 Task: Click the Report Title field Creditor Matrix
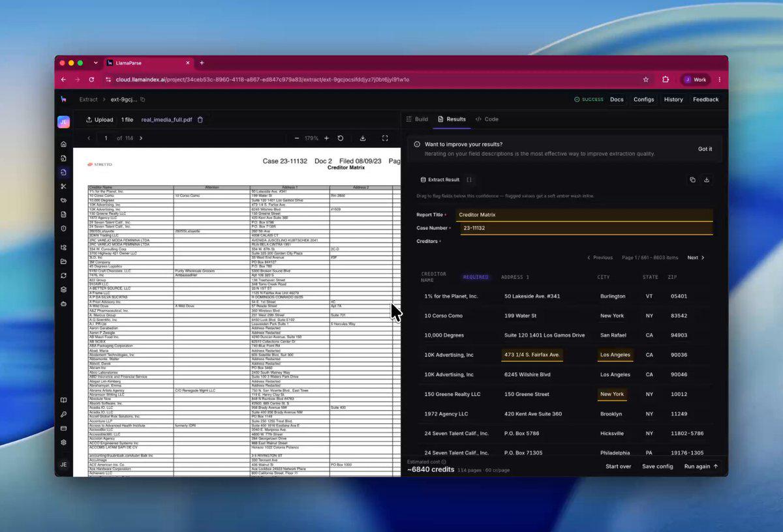[584, 214]
